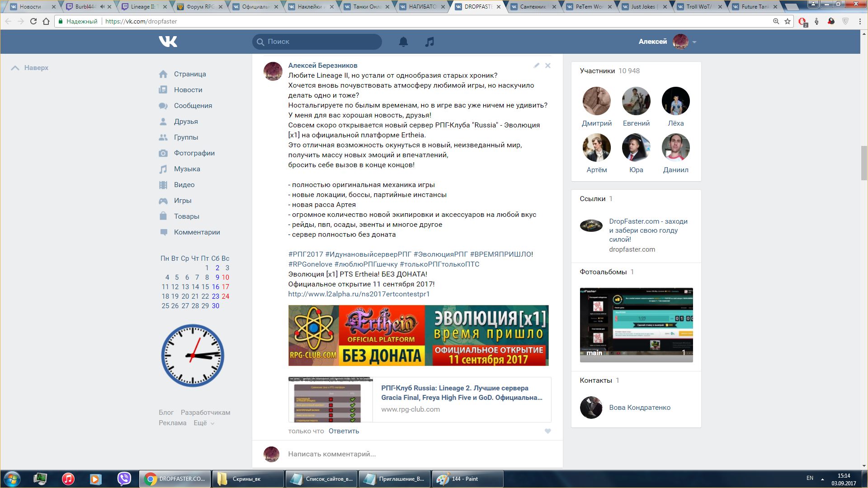Image resolution: width=868 pixels, height=488 pixels.
Task: Open Игры in sidebar
Action: point(183,201)
